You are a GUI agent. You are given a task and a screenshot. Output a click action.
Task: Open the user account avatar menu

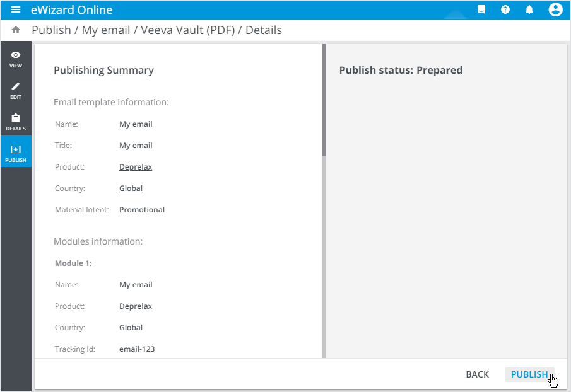pyautogui.click(x=555, y=10)
